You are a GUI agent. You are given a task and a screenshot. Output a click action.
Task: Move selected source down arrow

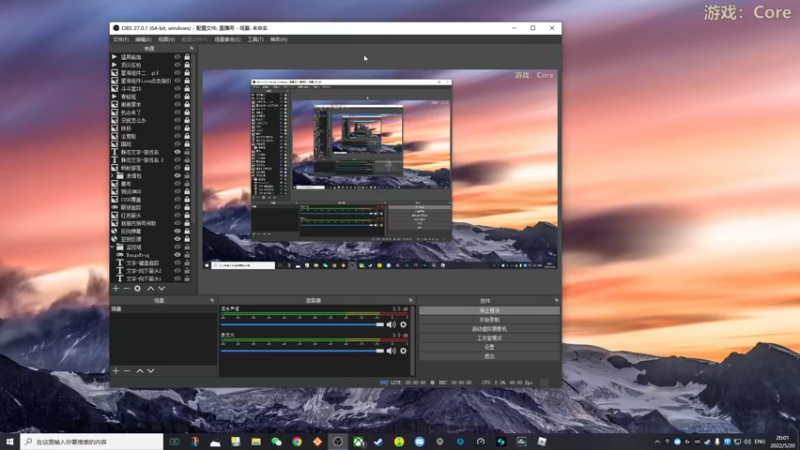[162, 289]
